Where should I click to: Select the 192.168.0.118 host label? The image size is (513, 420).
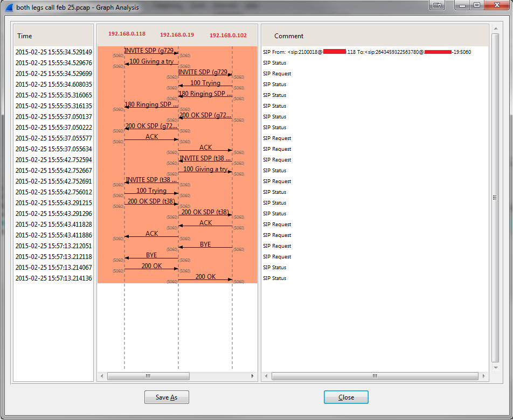point(127,34)
